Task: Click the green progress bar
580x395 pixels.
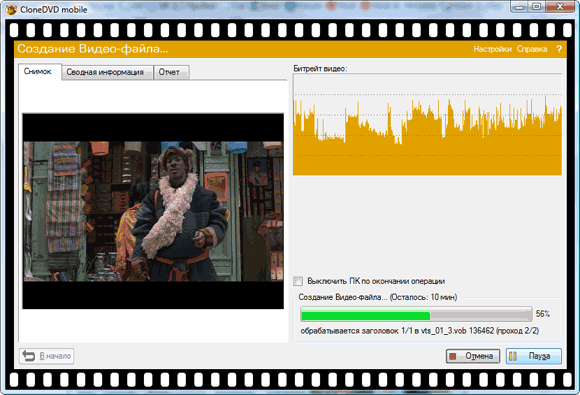Action: click(x=416, y=314)
